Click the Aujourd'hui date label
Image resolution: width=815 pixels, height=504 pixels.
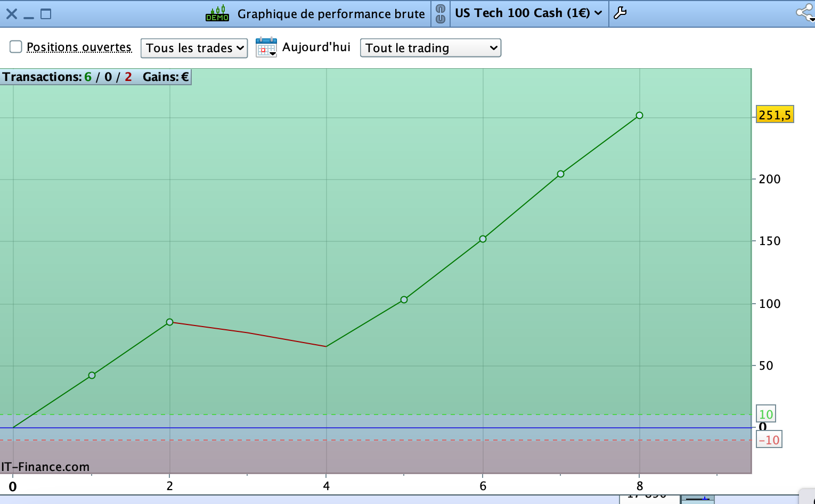click(x=316, y=47)
